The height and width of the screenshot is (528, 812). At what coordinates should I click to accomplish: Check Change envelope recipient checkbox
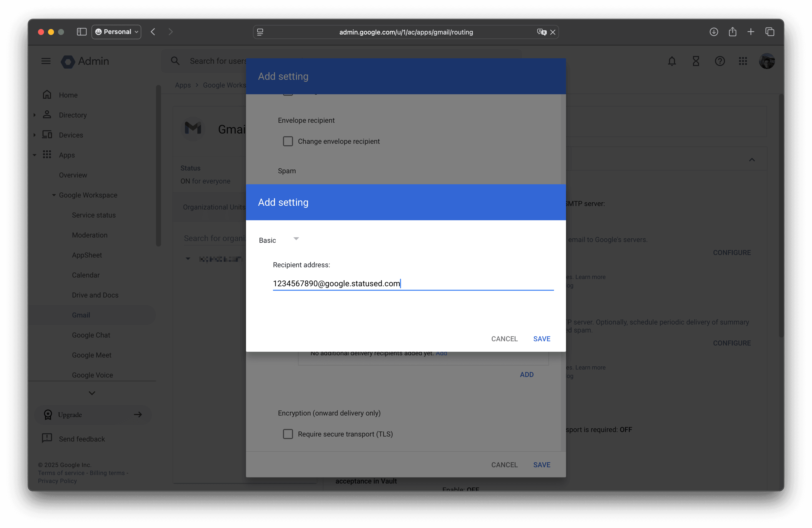287,141
